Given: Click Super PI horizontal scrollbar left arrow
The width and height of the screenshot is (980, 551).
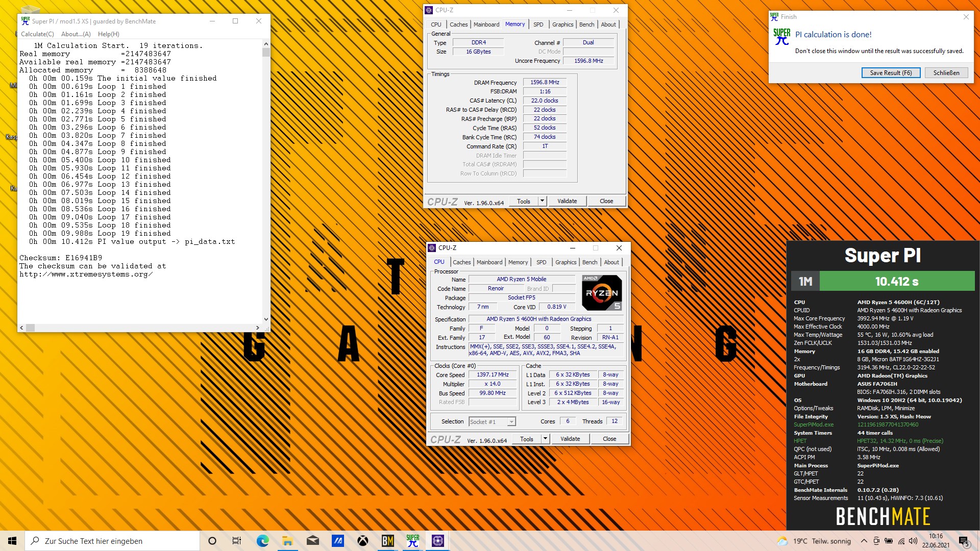Looking at the screenshot, I should pos(21,328).
